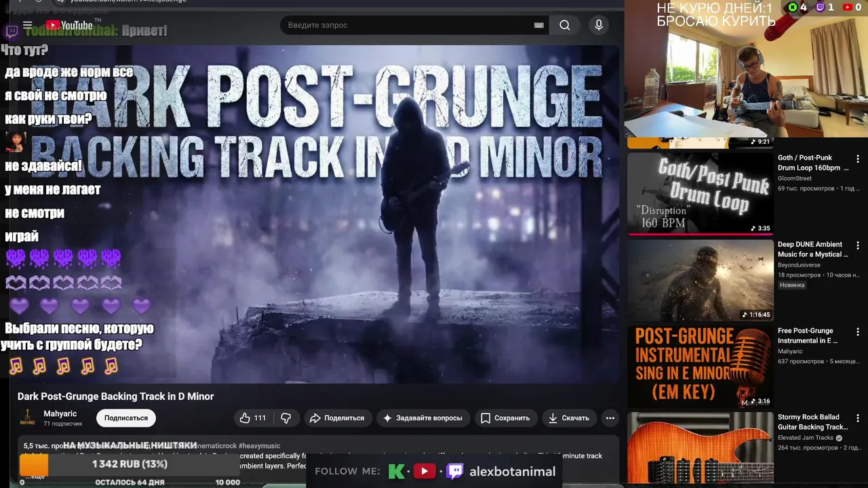The width and height of the screenshot is (868, 488).
Task: Open 'Free Post-Grunge Instrumental' title link
Action: [x=808, y=335]
